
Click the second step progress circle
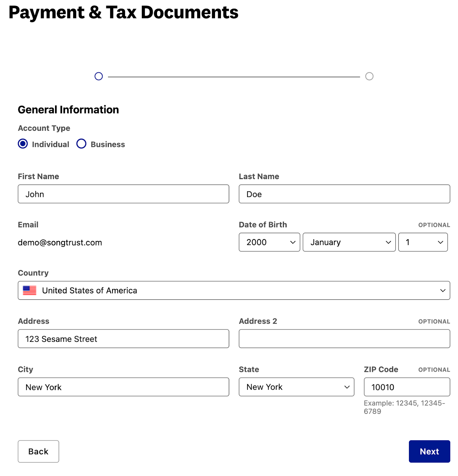coord(369,76)
